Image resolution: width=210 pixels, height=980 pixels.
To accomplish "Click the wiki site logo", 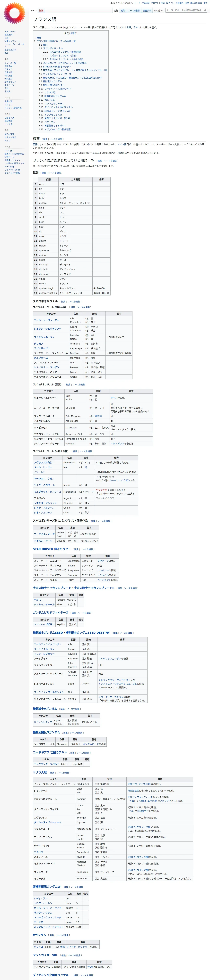I will pyautogui.click(x=15, y=13).
